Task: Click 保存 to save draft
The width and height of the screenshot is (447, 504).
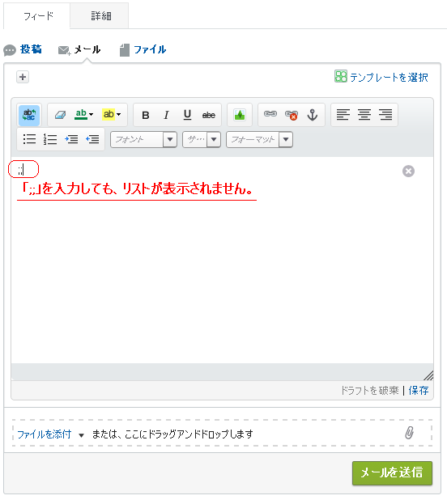Action: click(x=419, y=390)
